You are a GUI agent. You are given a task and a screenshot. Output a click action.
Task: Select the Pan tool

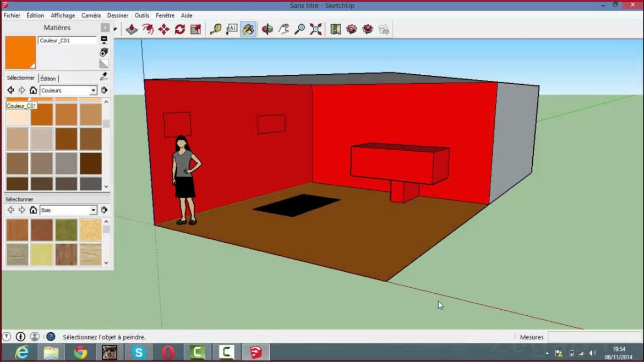(283, 30)
